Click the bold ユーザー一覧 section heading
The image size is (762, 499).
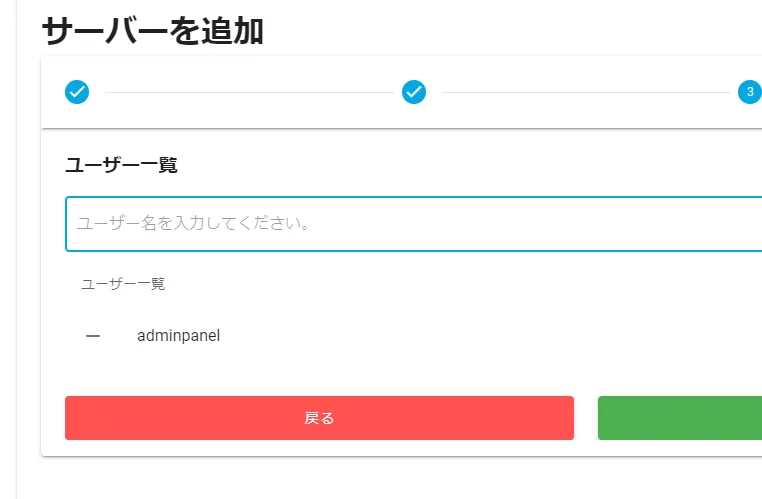121,165
